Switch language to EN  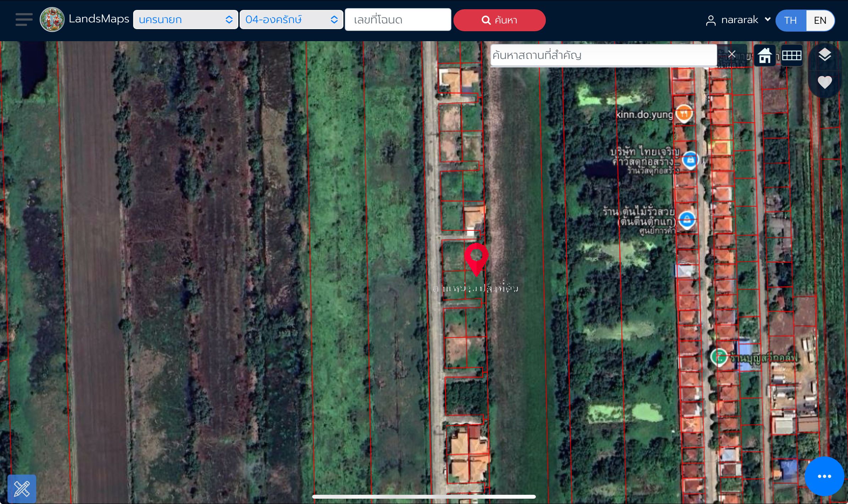820,20
